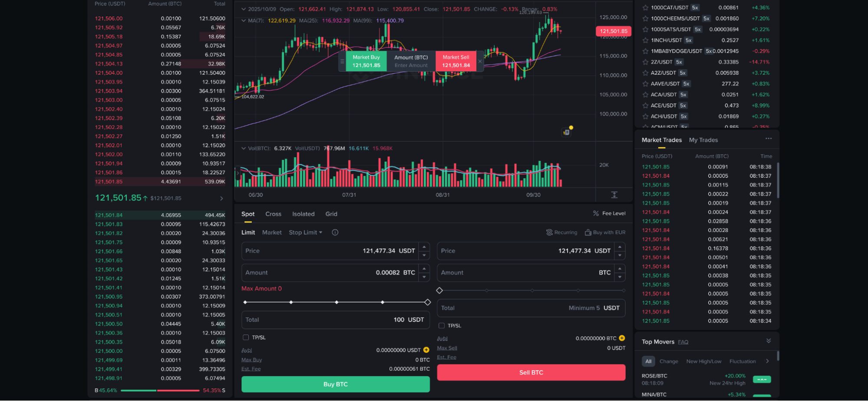Click the sell Total Minimum 5 field
The height and width of the screenshot is (401, 868).
[x=531, y=308]
